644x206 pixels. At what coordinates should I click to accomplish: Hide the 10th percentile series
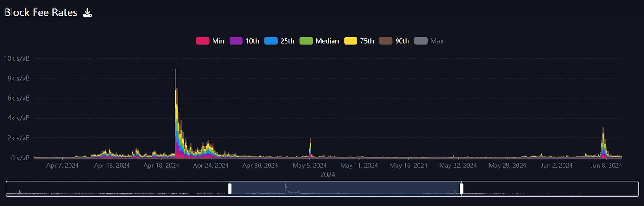point(244,41)
